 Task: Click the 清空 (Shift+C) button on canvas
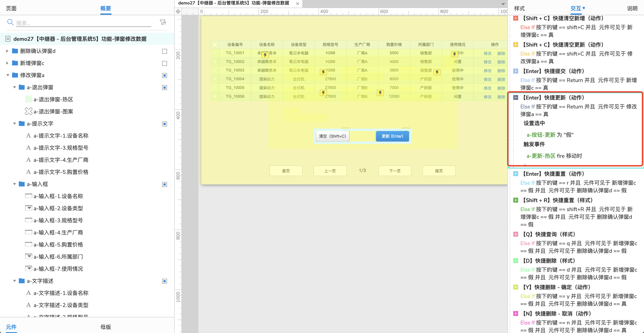[x=332, y=136]
